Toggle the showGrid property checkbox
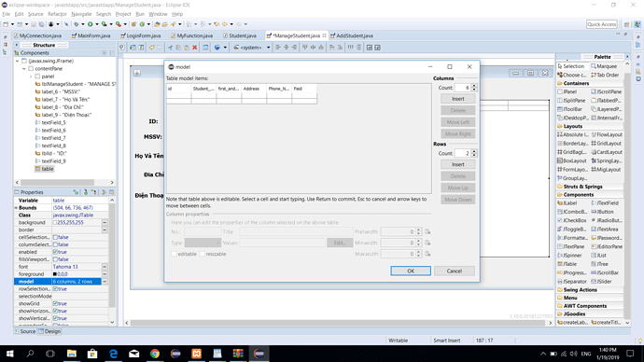The height and width of the screenshot is (362, 644). tap(55, 304)
